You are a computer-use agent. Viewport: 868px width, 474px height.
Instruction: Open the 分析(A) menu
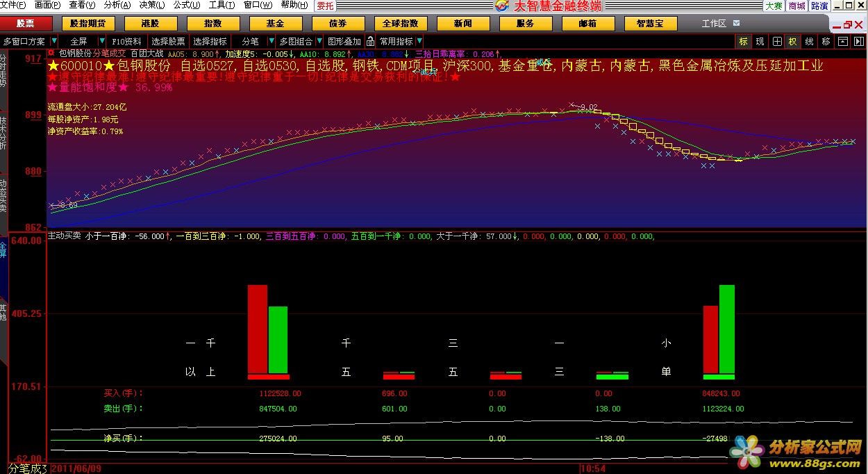(x=117, y=6)
